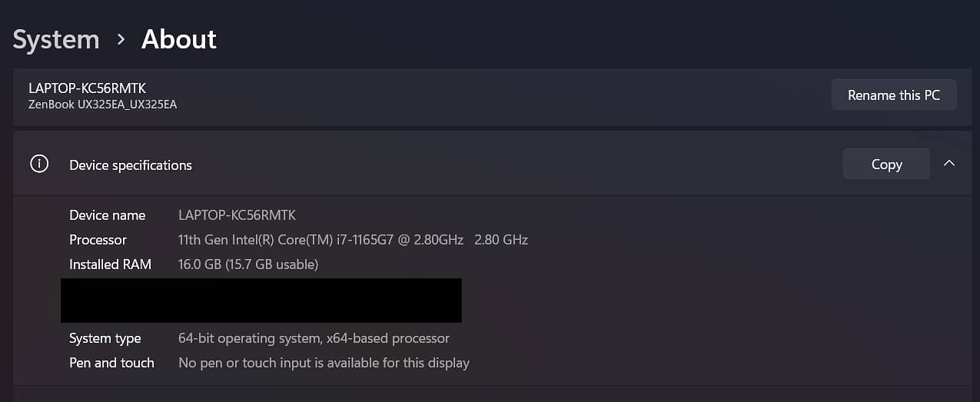Select the device name value LAPTOP-KC56RMTK in specifications
Viewport: 980px width, 402px height.
pos(237,215)
